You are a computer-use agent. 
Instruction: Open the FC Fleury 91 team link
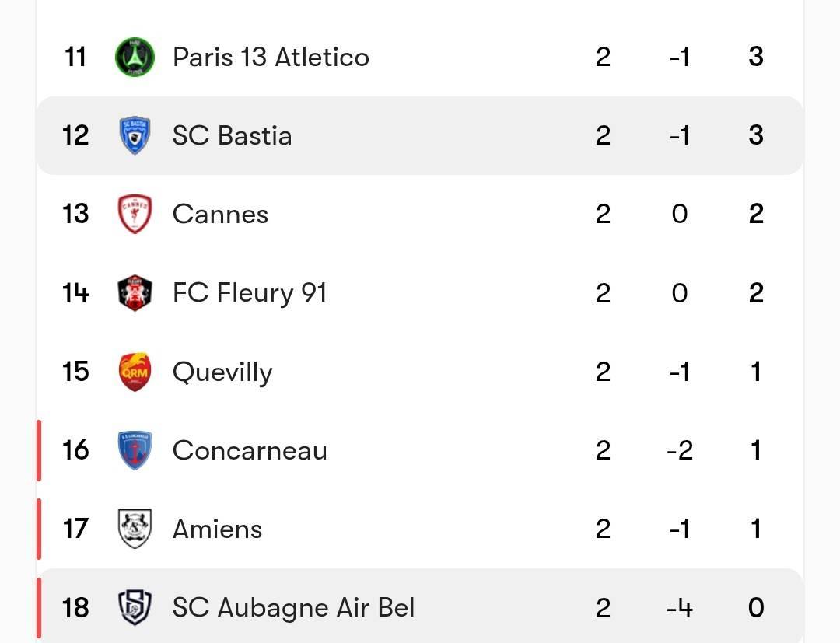click(250, 293)
